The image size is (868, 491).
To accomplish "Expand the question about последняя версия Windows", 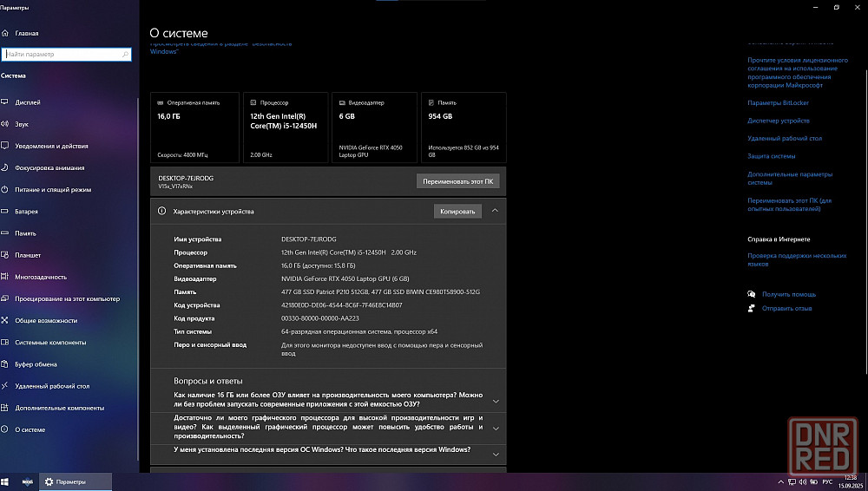I will click(x=496, y=454).
